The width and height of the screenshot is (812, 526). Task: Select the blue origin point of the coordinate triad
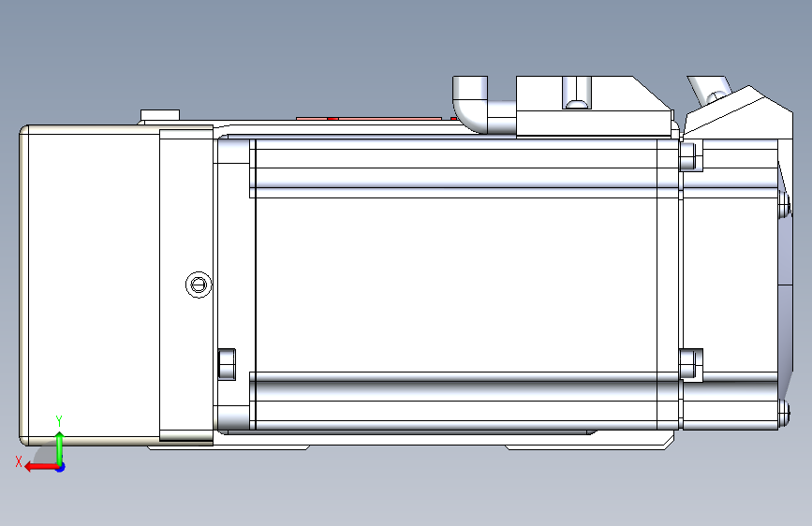pos(61,467)
